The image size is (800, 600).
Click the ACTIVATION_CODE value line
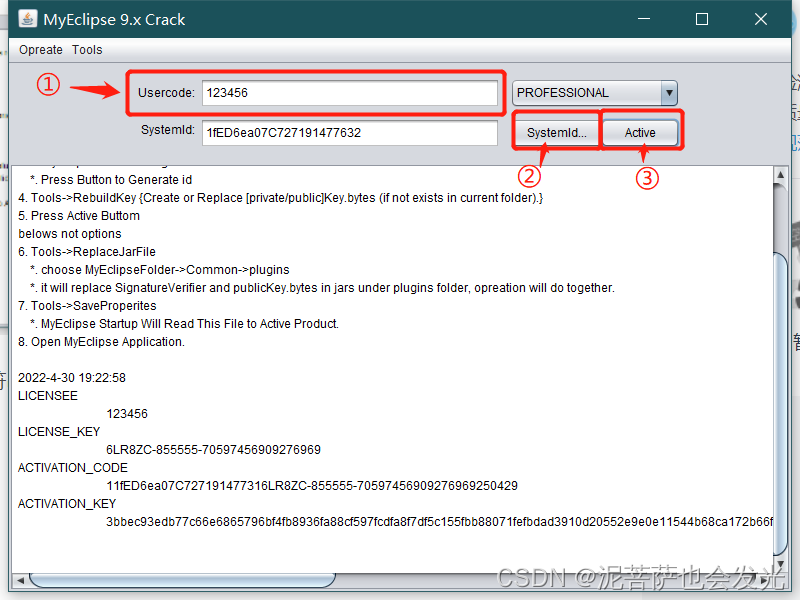pyautogui.click(x=312, y=486)
